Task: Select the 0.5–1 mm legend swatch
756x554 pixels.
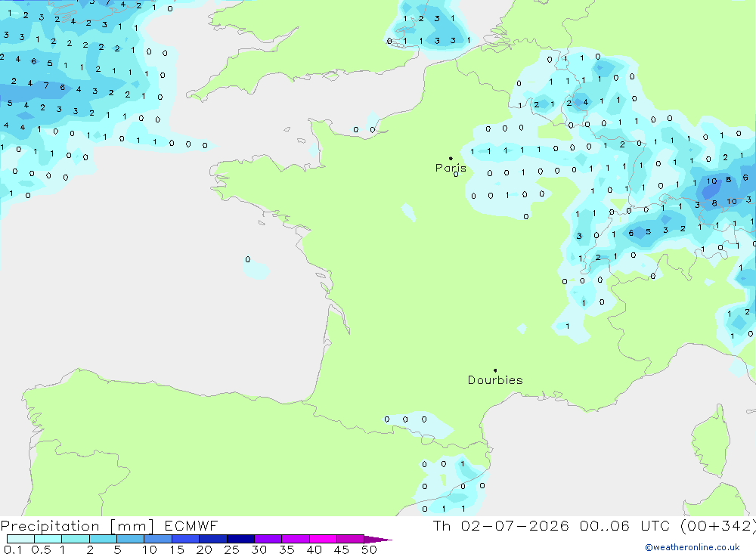Action: [48, 539]
